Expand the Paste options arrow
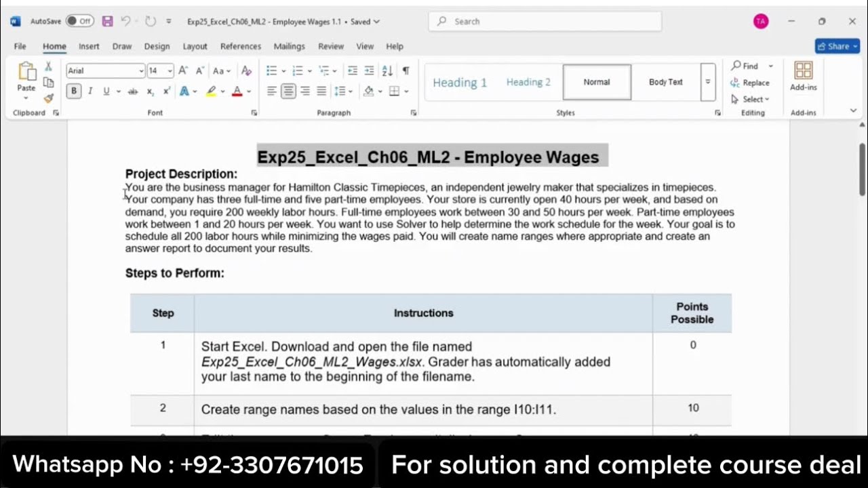Image resolution: width=868 pixels, height=488 pixels. 26,99
